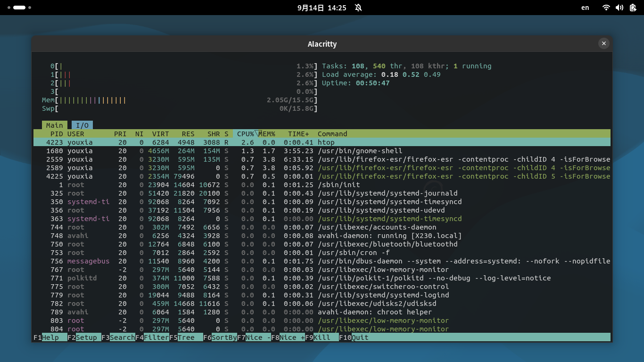Screen dimensions: 644x362
Task: Select the systemd-timesyncd row with PID 363
Action: click(322, 219)
